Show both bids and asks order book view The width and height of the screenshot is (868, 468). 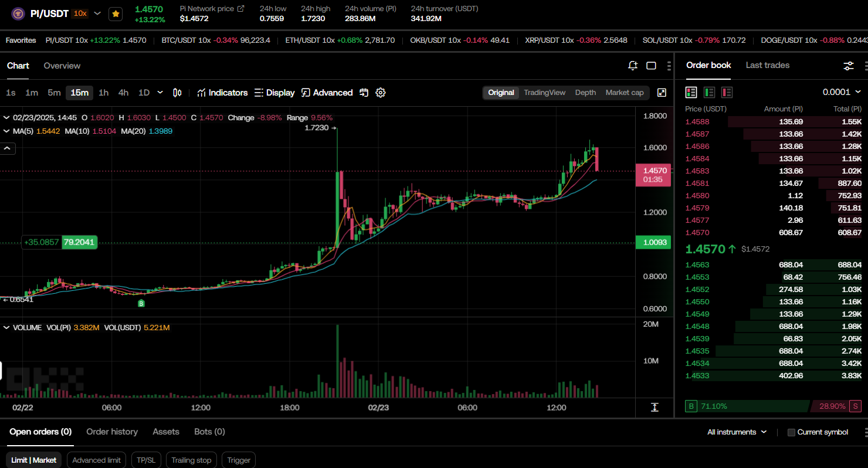point(691,92)
